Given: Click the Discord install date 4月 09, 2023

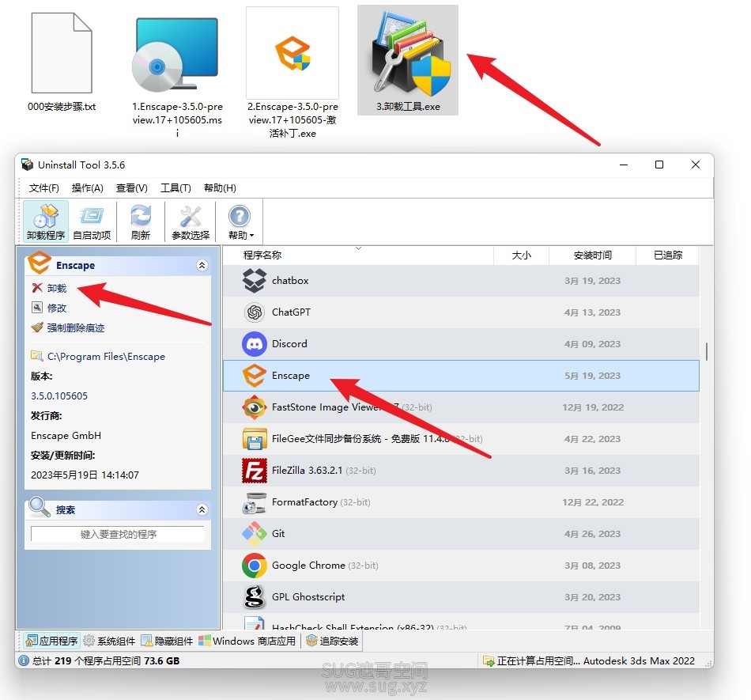Looking at the screenshot, I should click(x=592, y=344).
